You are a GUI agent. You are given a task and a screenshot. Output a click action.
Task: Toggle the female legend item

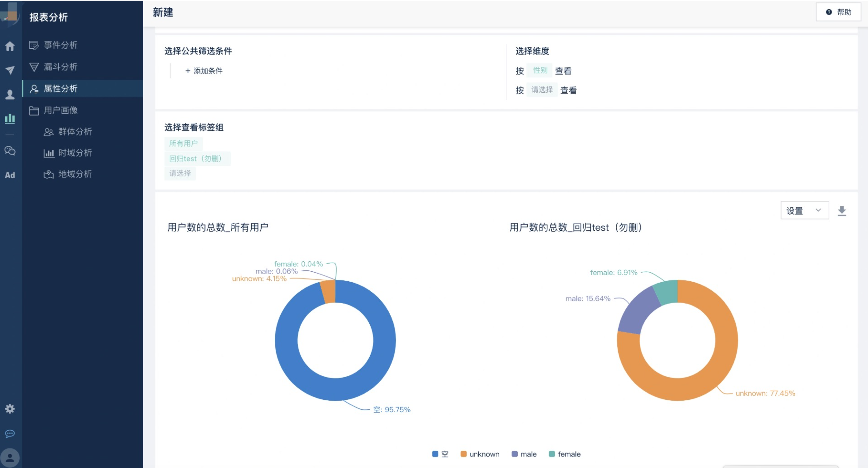pyautogui.click(x=565, y=454)
